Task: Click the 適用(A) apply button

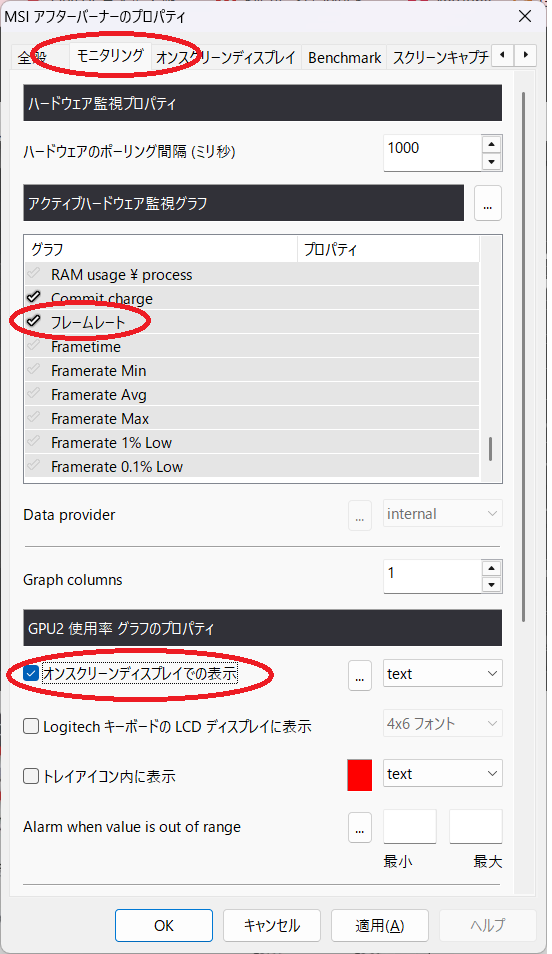Action: (x=380, y=925)
